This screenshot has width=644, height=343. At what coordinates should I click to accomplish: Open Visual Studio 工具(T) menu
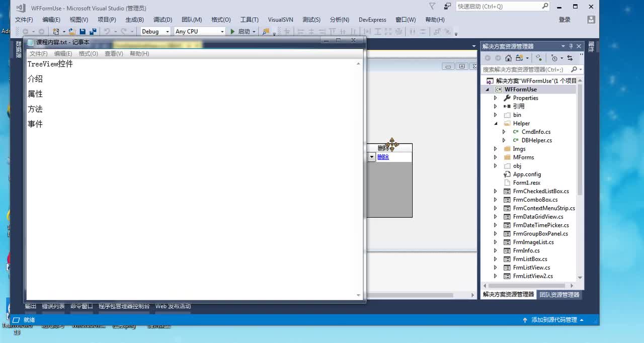click(x=249, y=20)
